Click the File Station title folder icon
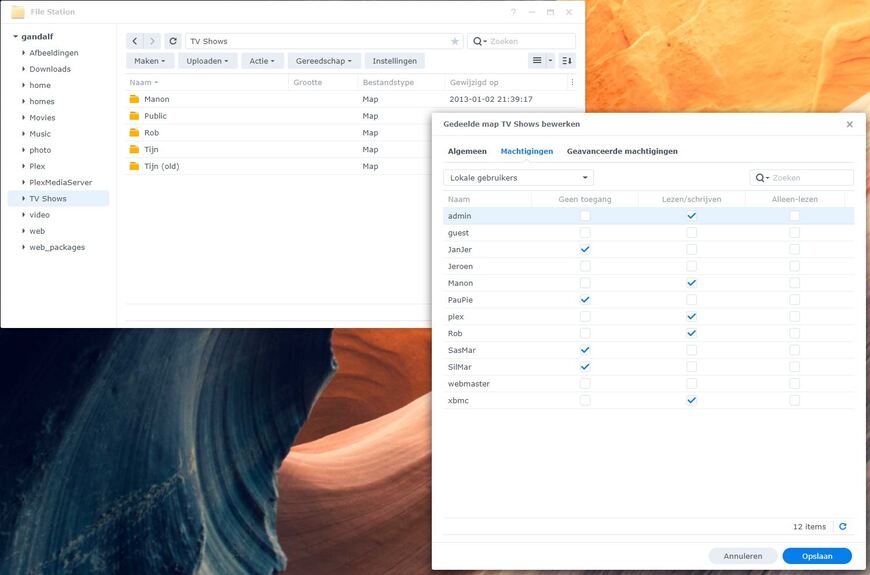The width and height of the screenshot is (870, 575). coord(18,12)
